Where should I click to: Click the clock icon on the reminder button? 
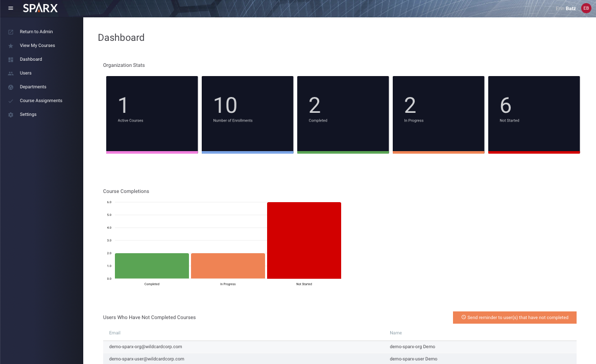pos(464,318)
